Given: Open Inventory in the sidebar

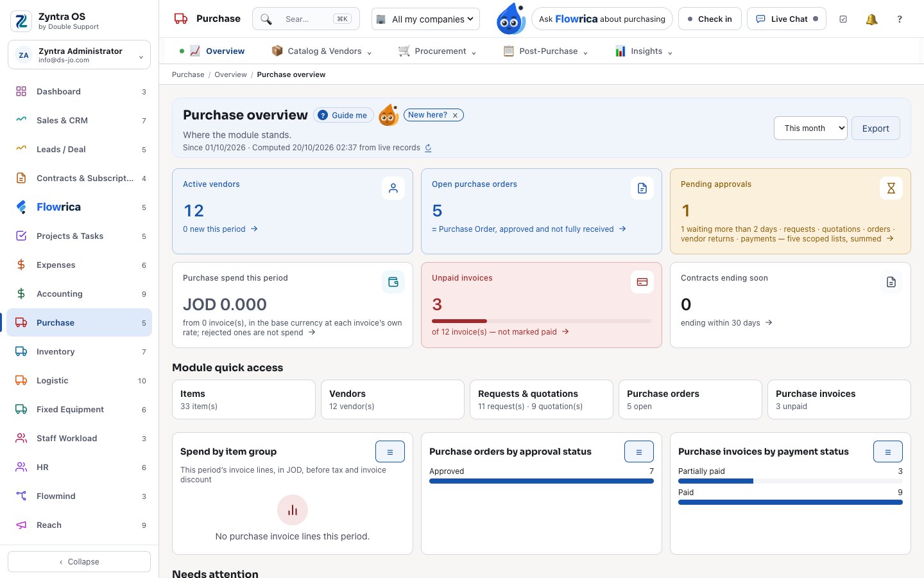Looking at the screenshot, I should 80,352.
